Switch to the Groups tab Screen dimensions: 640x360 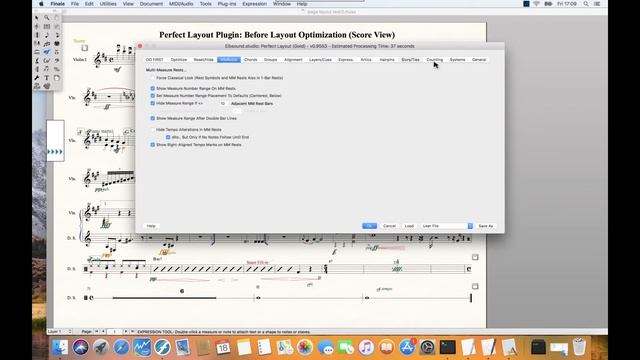coord(271,60)
